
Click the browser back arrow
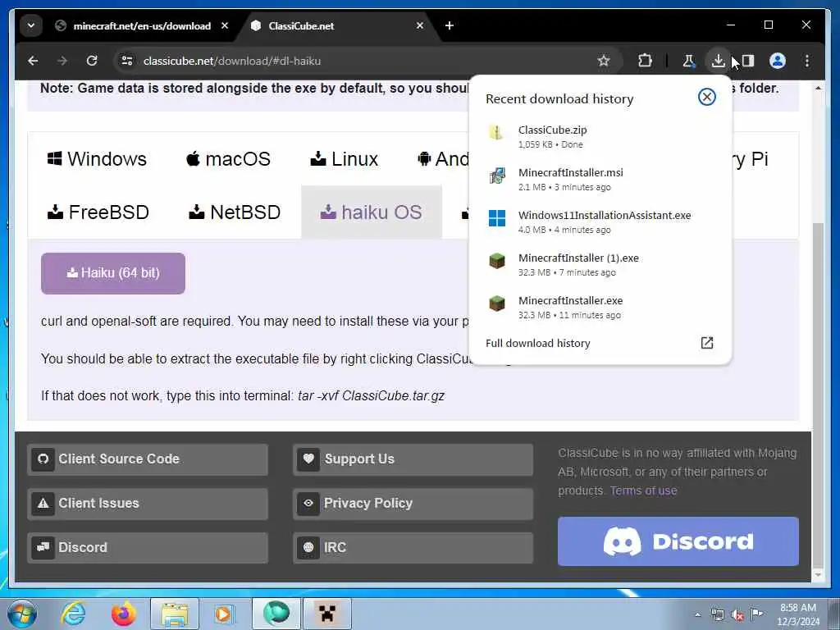click(33, 61)
